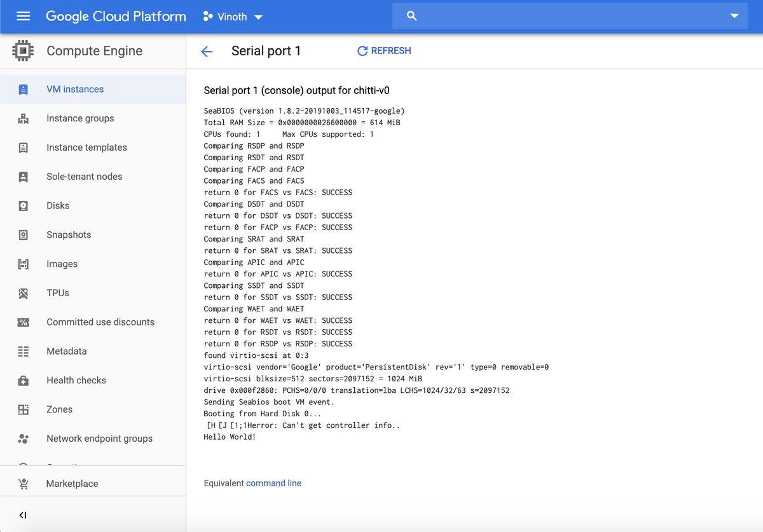Click the VM instances sidebar icon
This screenshot has width=763, height=532.
point(24,90)
